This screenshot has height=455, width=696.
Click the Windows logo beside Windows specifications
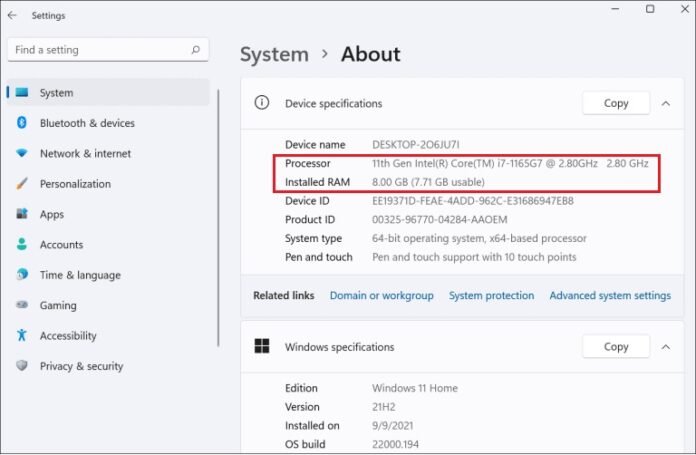point(262,346)
